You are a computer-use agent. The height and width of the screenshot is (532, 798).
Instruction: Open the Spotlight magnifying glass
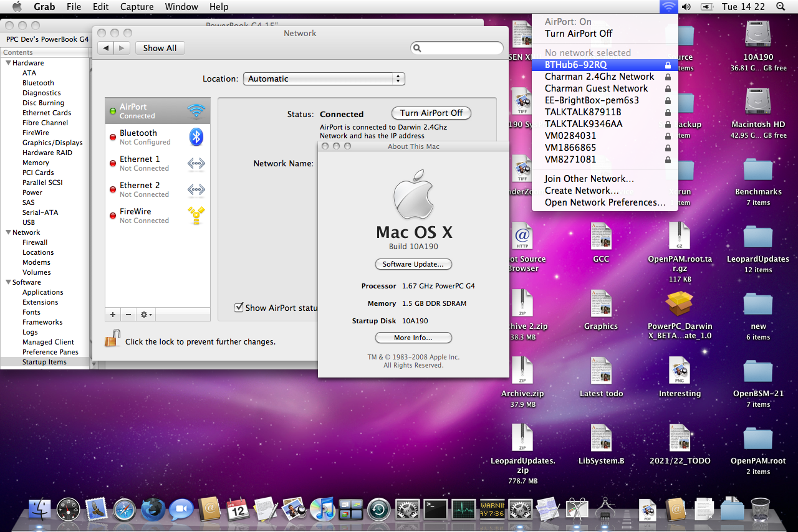click(x=781, y=7)
